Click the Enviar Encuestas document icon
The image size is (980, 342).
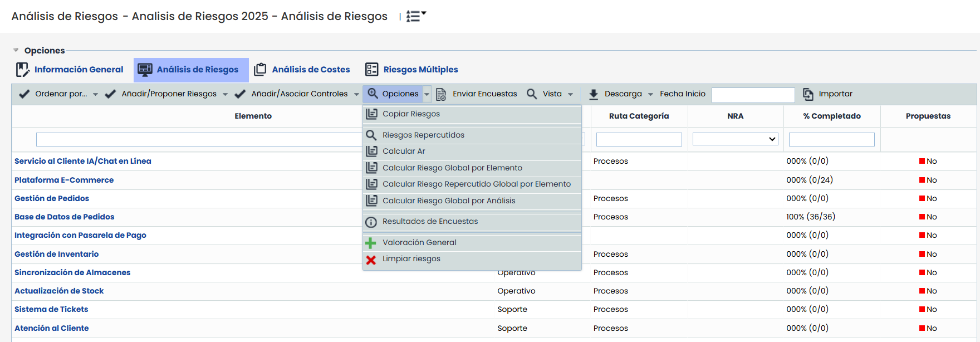tap(441, 94)
